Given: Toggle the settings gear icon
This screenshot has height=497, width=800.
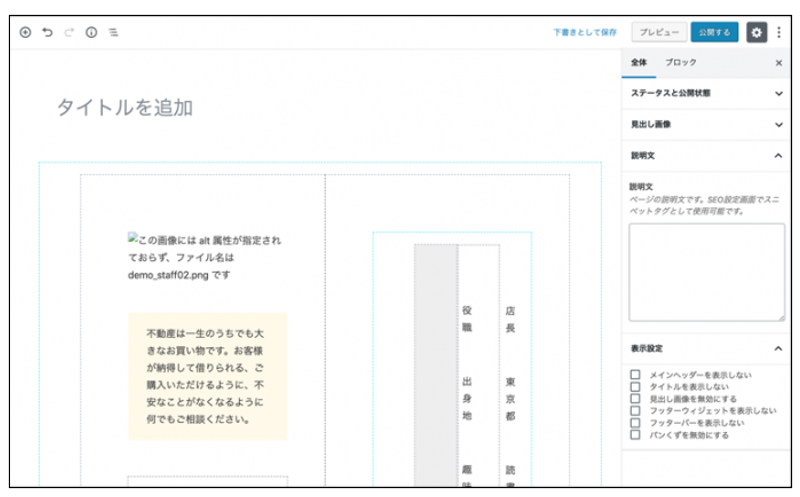Looking at the screenshot, I should click(756, 32).
